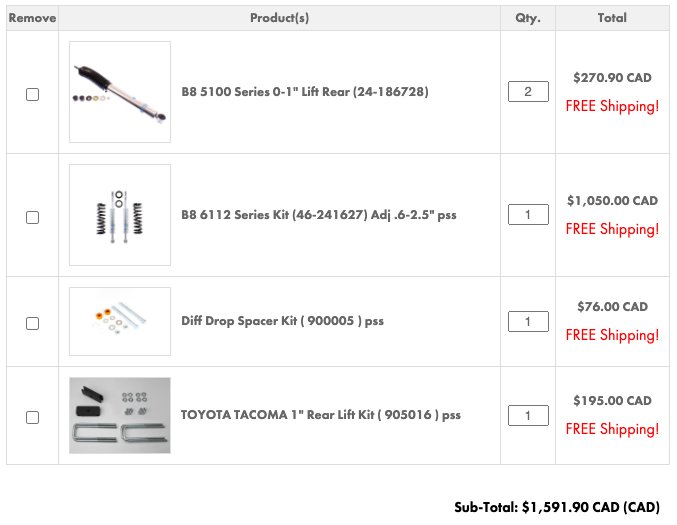Check remove box for B8 5100 Series shock

32,94
